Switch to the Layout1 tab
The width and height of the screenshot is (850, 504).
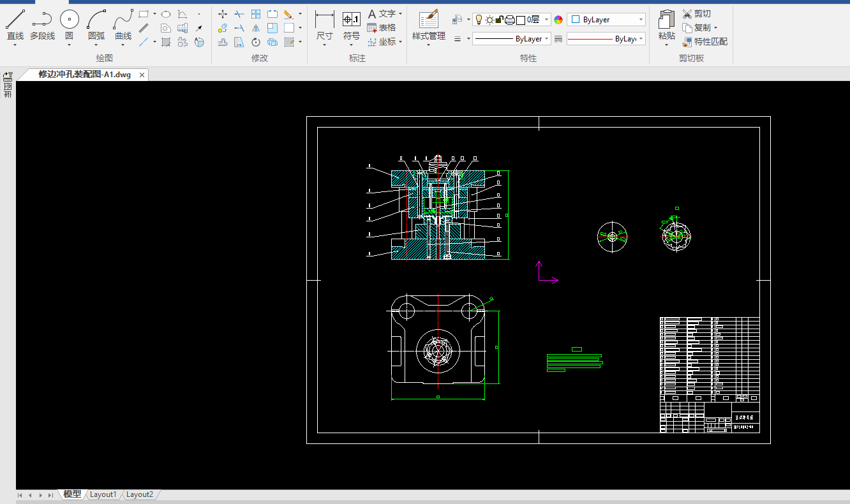click(x=103, y=494)
